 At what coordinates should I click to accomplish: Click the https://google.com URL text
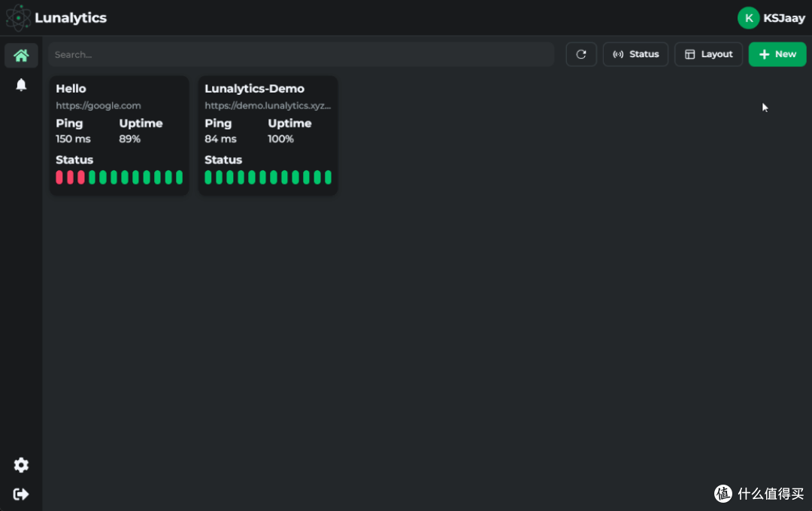(x=98, y=105)
